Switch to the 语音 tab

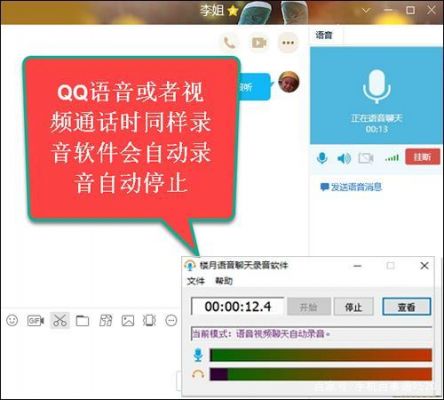[324, 35]
